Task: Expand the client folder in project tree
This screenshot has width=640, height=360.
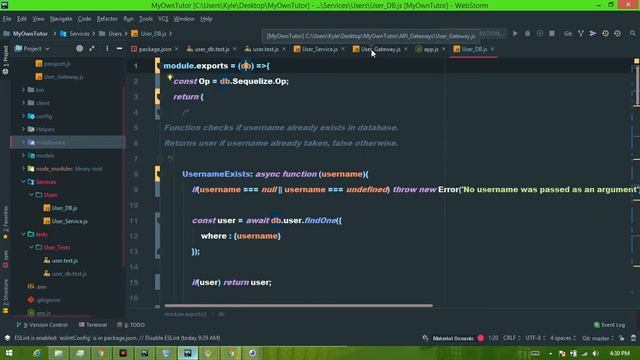Action: 23,103
